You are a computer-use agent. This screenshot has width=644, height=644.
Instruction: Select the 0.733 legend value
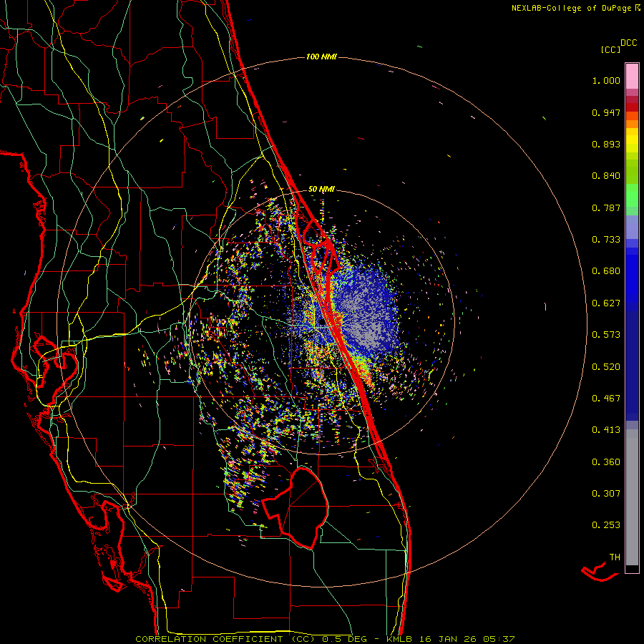(x=606, y=240)
